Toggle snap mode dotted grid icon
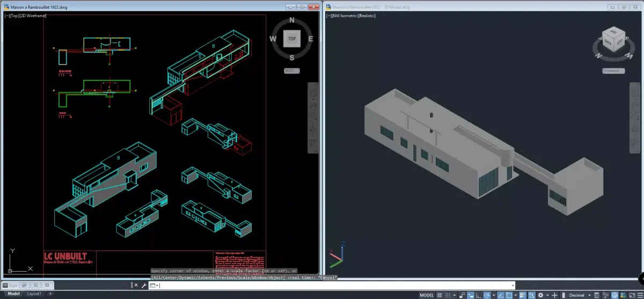Screen dimensions: 644x299 pos(448,295)
